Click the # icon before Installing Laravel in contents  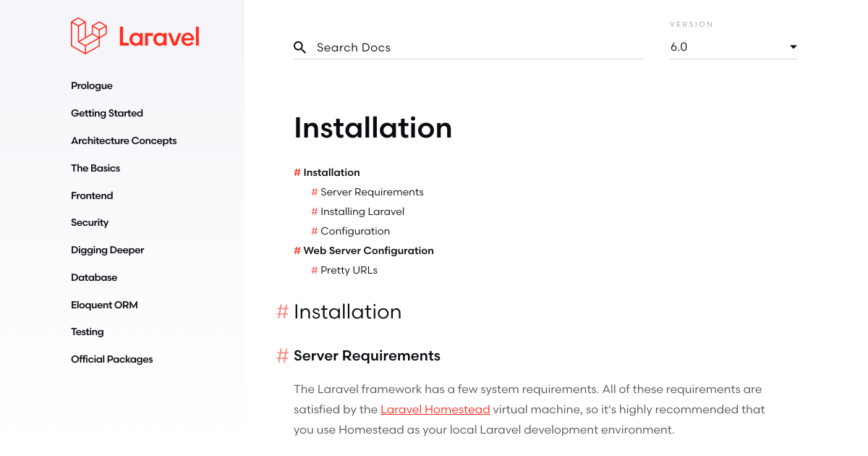tap(313, 211)
